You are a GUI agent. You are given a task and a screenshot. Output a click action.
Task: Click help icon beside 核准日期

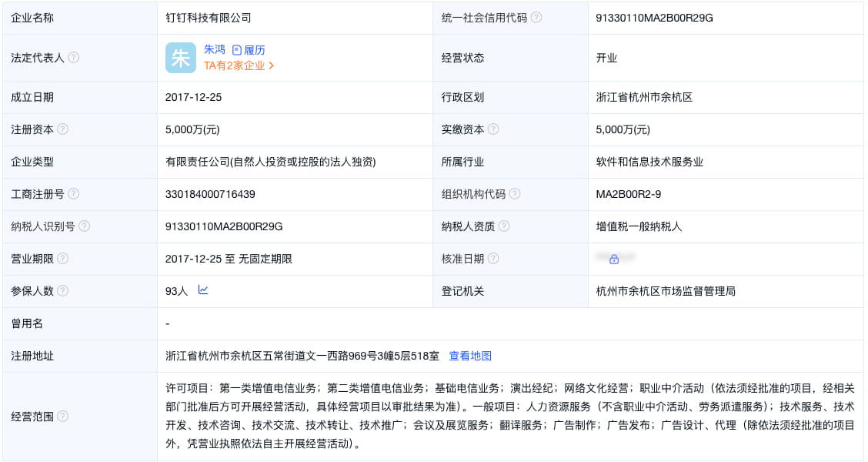click(492, 259)
